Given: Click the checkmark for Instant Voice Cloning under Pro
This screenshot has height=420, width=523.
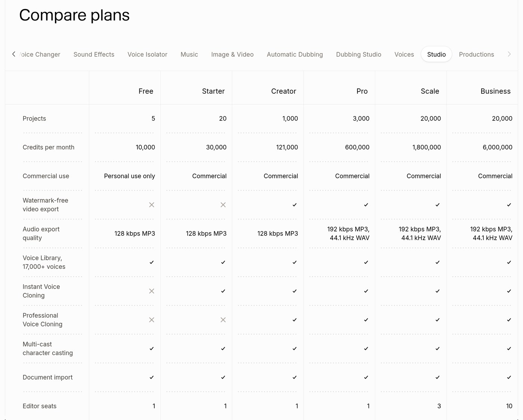Looking at the screenshot, I should point(366,291).
